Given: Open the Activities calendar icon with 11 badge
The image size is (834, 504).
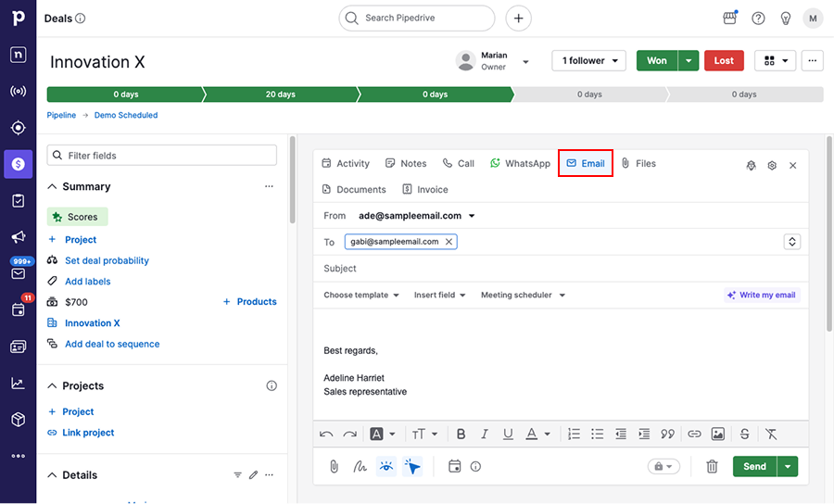Looking at the screenshot, I should (x=19, y=309).
